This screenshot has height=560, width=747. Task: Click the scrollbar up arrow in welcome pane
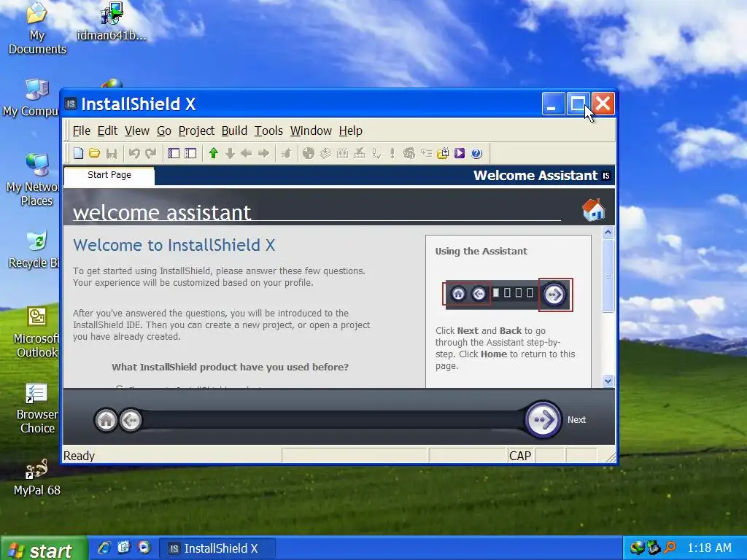tap(608, 233)
